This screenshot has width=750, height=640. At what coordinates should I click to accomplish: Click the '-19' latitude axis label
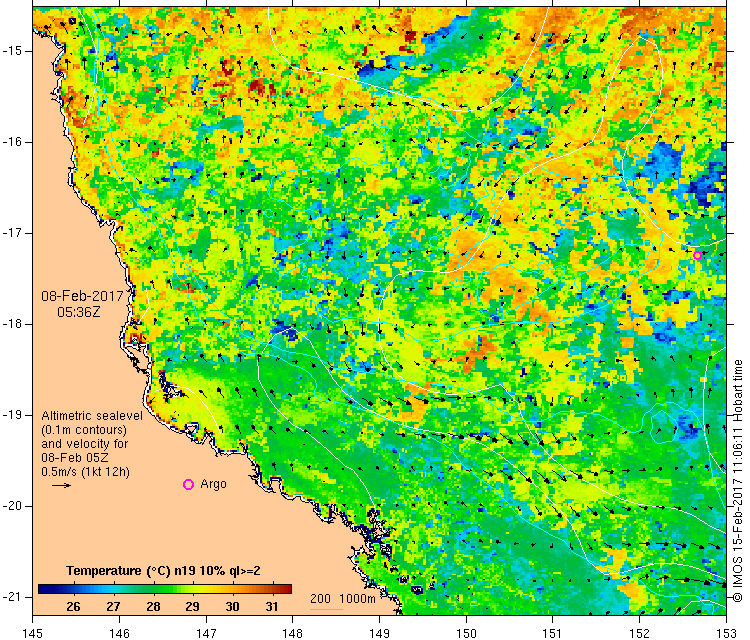13,415
